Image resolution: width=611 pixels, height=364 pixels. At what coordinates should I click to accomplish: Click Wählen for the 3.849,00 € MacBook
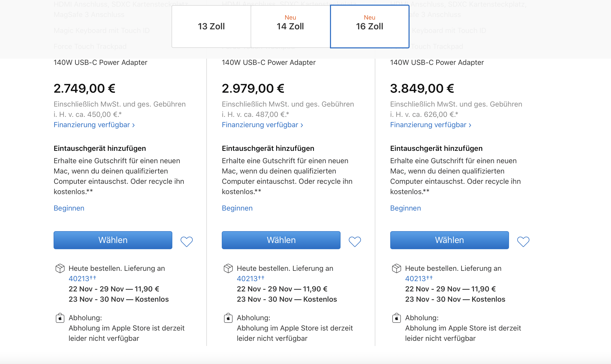tap(449, 240)
